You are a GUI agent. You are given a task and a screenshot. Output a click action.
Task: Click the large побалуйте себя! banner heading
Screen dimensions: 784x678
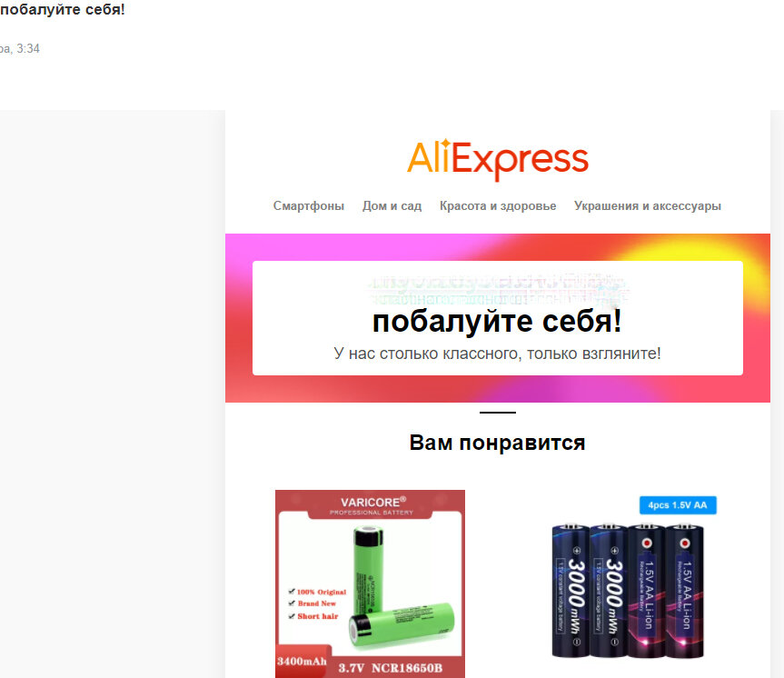[498, 321]
